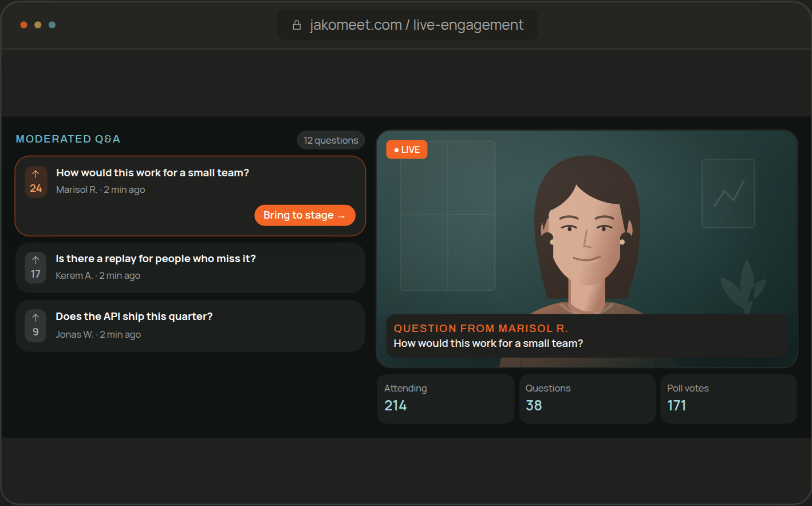
Task: Bring Marisol's question to stage
Action: pos(305,215)
